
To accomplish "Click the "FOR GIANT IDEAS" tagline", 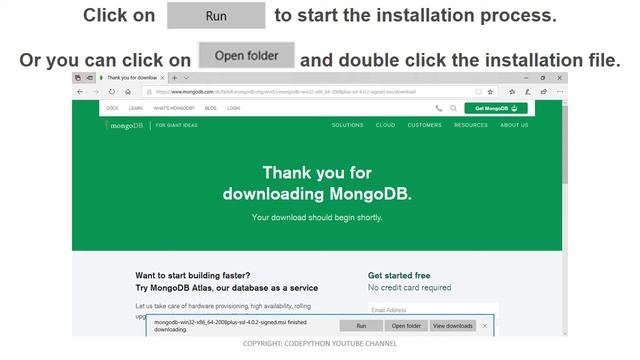I will pos(176,125).
